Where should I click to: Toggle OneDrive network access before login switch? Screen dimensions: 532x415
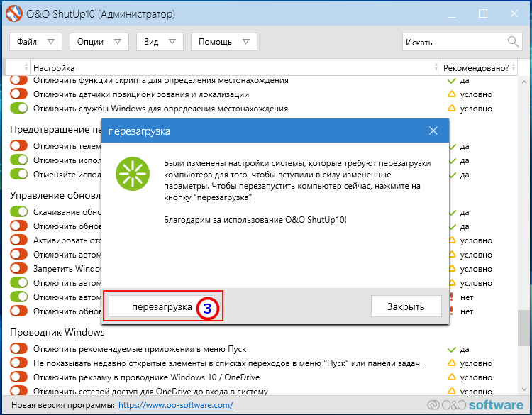(18, 391)
